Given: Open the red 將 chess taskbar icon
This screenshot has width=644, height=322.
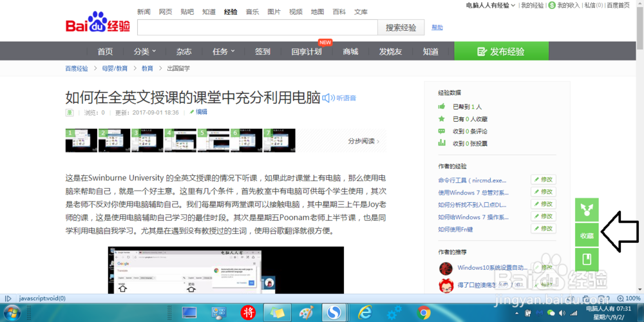Looking at the screenshot, I should (248, 314).
